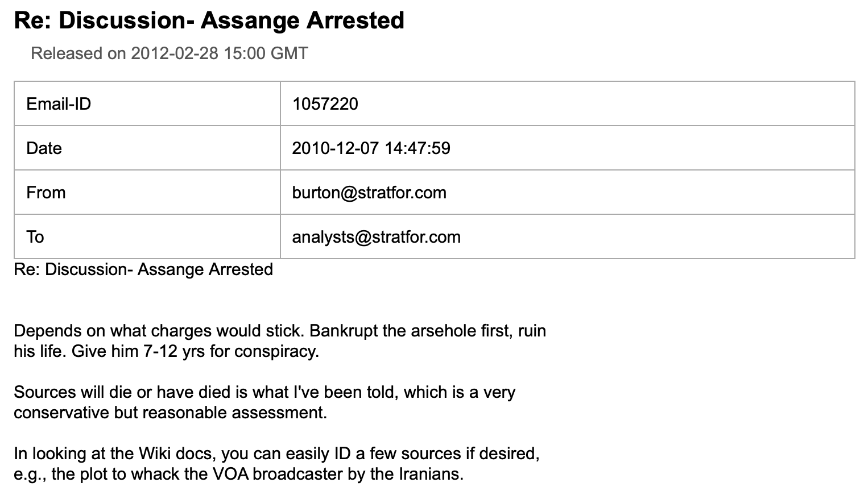Click the paragraph starting "In looking at the Wiki docs"
This screenshot has height=499, width=868.
click(276, 464)
